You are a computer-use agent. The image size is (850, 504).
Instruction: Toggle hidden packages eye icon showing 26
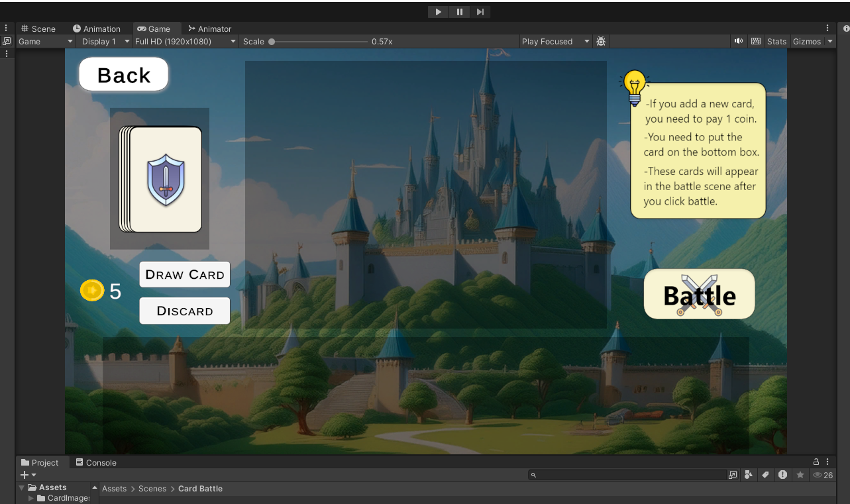pyautogui.click(x=822, y=475)
